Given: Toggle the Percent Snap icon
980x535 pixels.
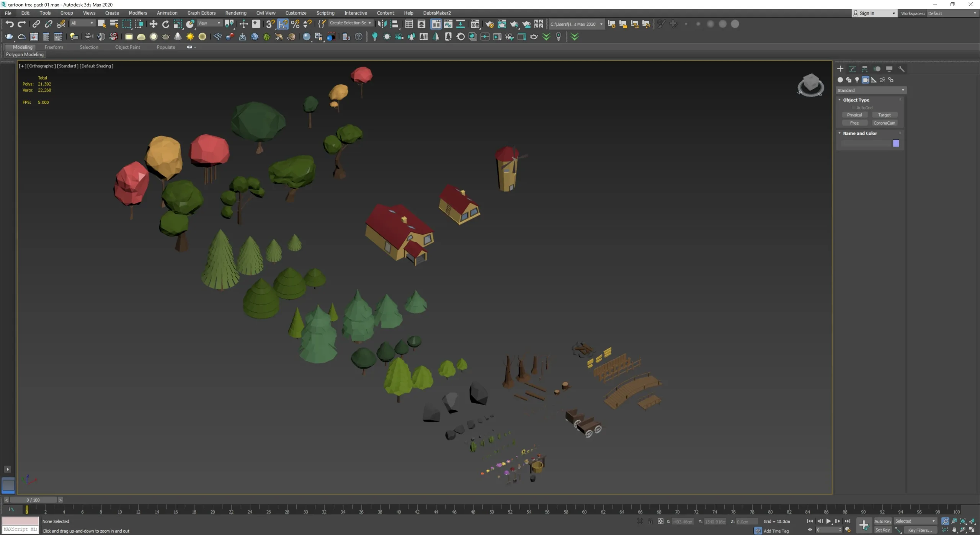Looking at the screenshot, I should 295,24.
